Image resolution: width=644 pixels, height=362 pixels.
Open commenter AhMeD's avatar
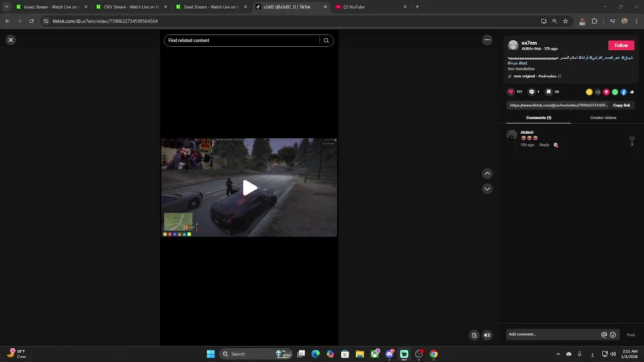512,135
